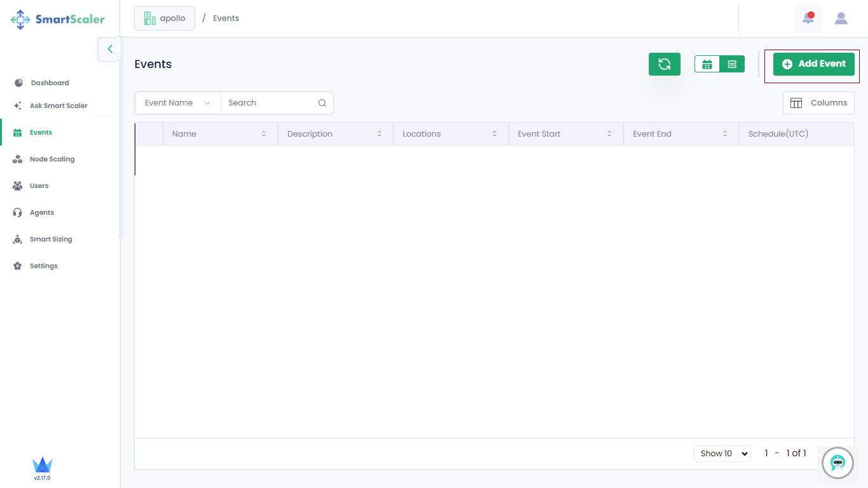
Task: Open the user profile avatar icon
Action: (841, 18)
